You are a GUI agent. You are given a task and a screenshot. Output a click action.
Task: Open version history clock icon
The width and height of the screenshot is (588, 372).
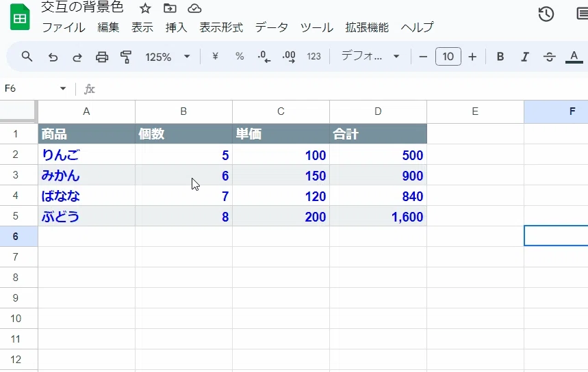point(546,14)
